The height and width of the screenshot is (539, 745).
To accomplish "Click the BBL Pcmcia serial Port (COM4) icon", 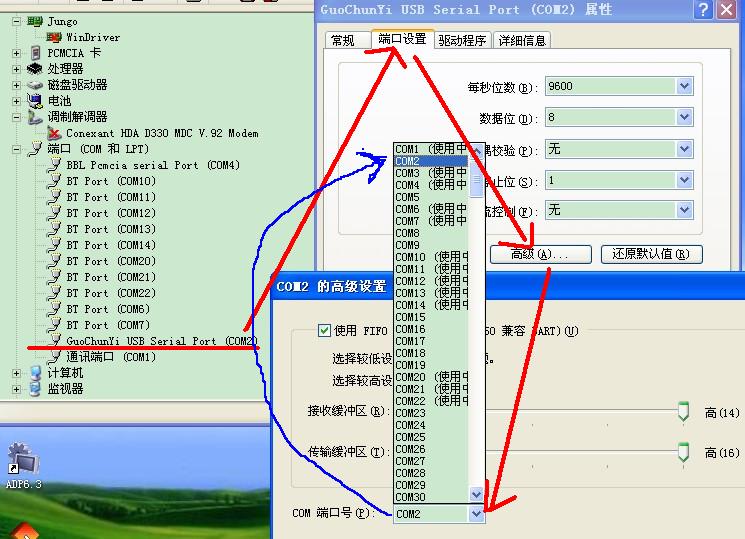I will tap(56, 165).
